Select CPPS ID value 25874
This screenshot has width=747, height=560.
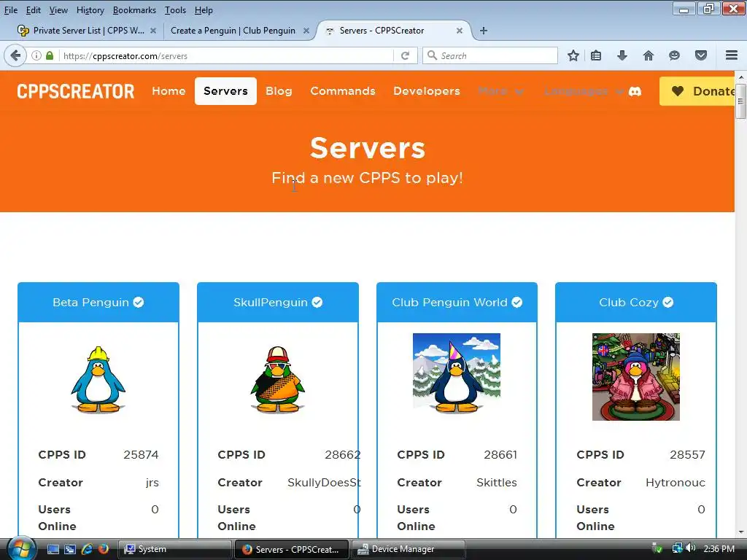(141, 455)
